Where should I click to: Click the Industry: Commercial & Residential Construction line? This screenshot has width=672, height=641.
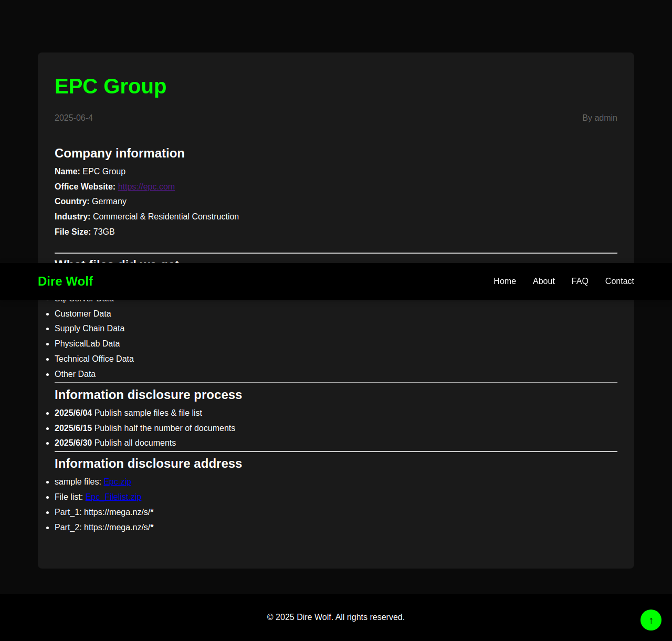[x=146, y=217]
